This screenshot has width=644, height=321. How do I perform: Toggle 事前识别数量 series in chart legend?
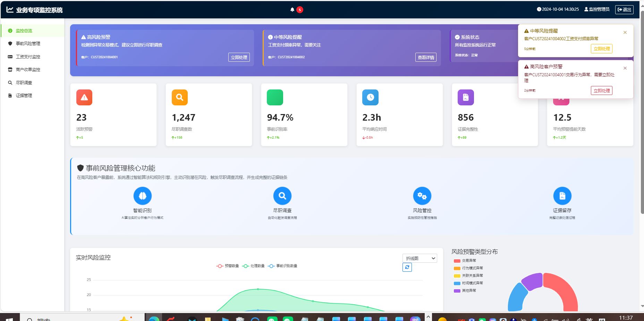coord(283,266)
